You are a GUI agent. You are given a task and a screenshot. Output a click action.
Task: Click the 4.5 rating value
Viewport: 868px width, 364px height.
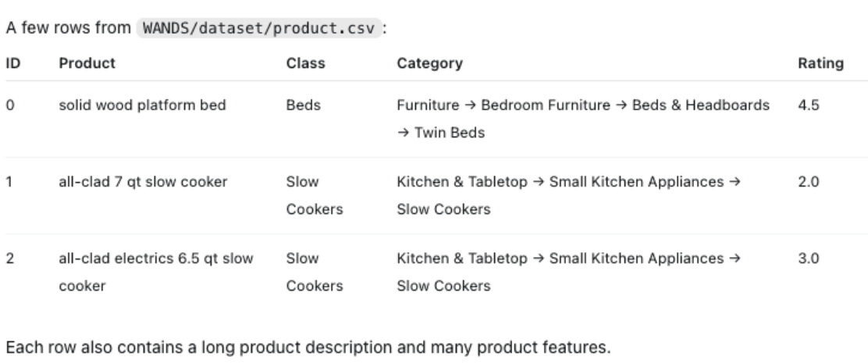click(808, 105)
